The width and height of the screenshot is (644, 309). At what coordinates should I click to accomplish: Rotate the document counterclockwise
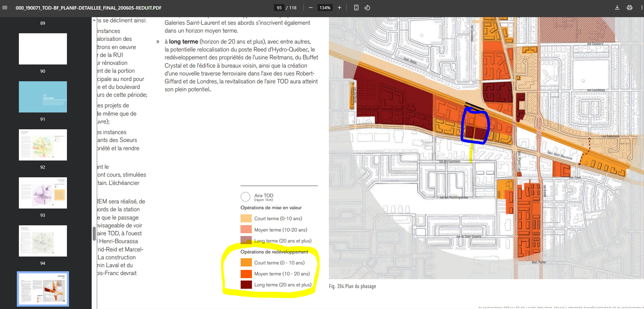[x=367, y=8]
